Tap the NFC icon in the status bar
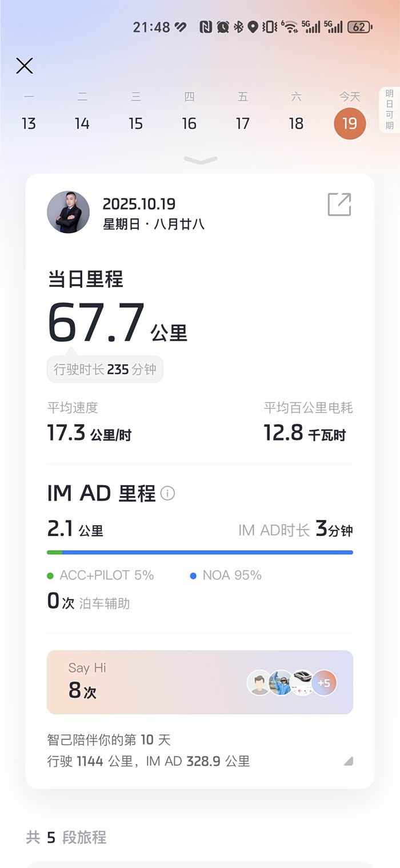 pyautogui.click(x=206, y=27)
